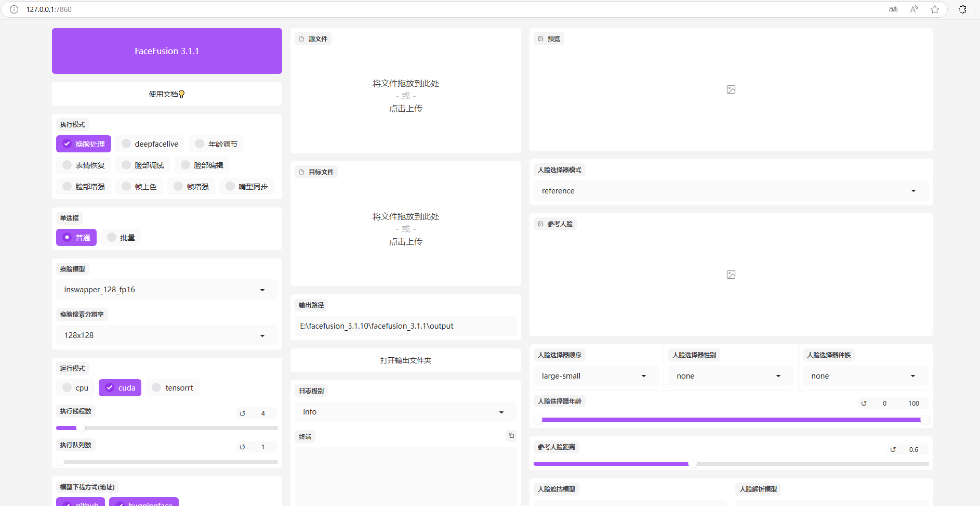
Task: Enable the 脸部增强 processor
Action: click(x=84, y=187)
